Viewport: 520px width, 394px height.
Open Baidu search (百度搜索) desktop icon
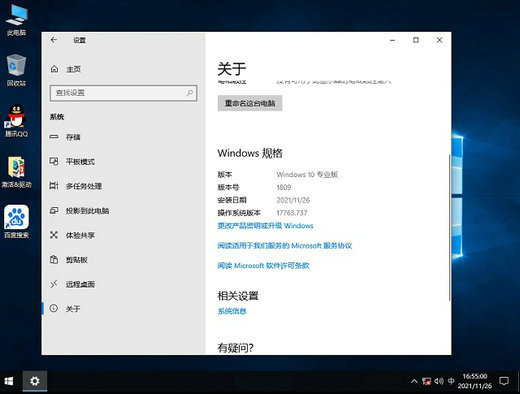(x=16, y=222)
